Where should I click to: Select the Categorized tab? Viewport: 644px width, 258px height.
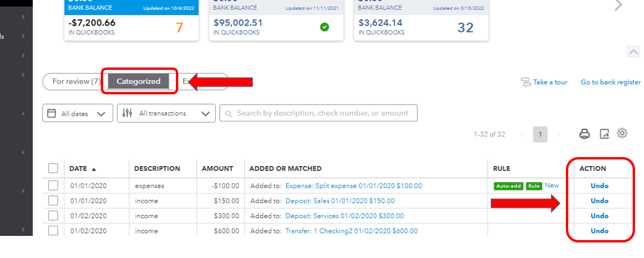[x=138, y=81]
